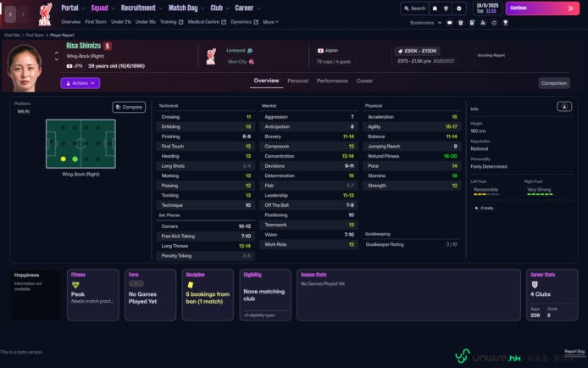Go to the squad Overview submenu
This screenshot has width=588, height=368.
71,22
